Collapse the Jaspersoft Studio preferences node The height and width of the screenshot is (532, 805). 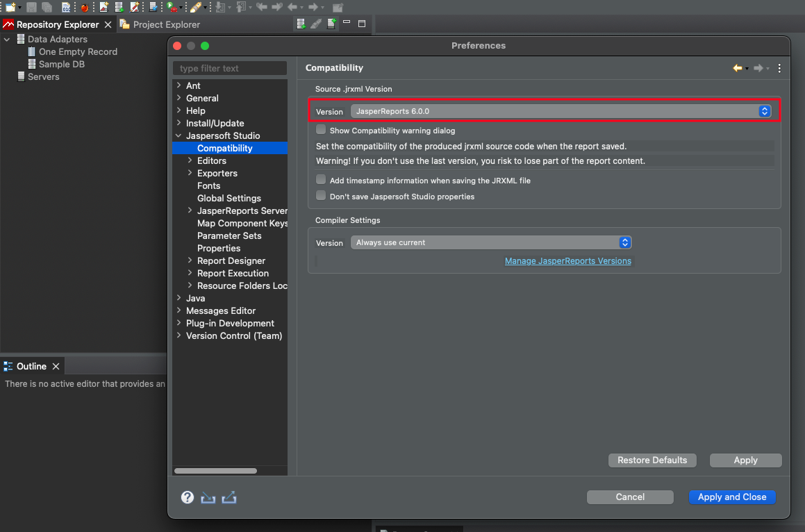point(179,135)
